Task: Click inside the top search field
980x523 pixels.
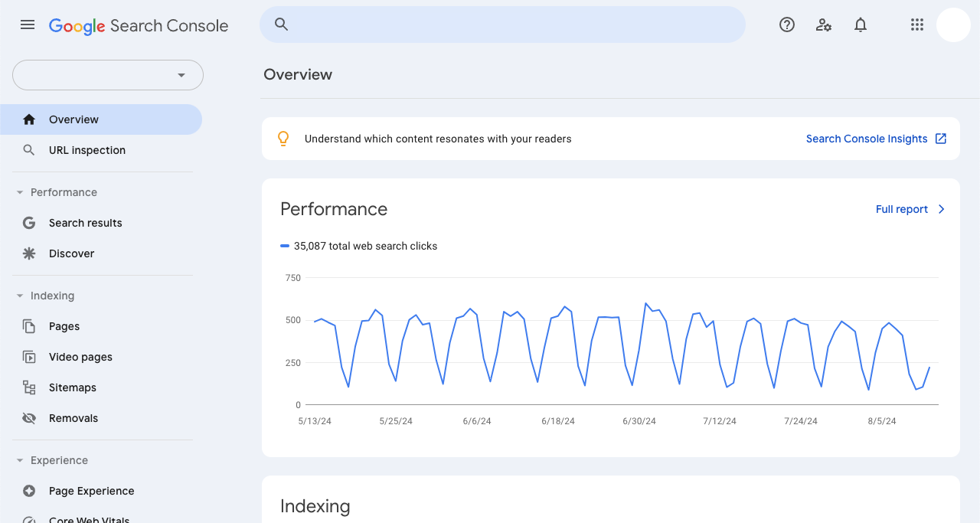Action: [502, 25]
